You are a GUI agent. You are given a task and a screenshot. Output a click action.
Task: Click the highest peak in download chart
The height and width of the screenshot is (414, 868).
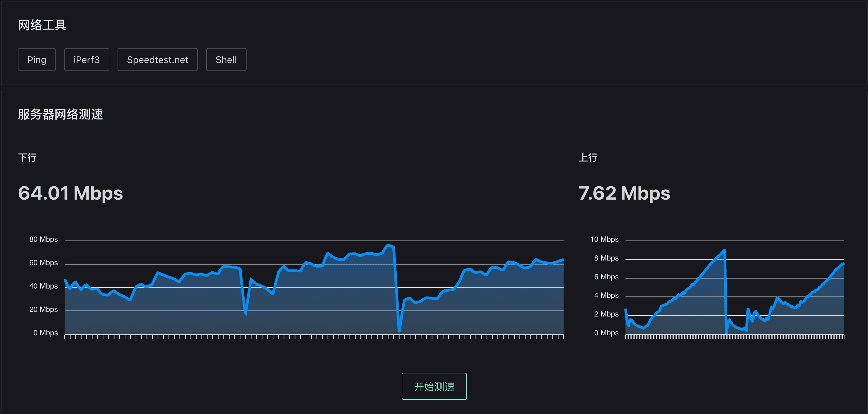point(388,245)
